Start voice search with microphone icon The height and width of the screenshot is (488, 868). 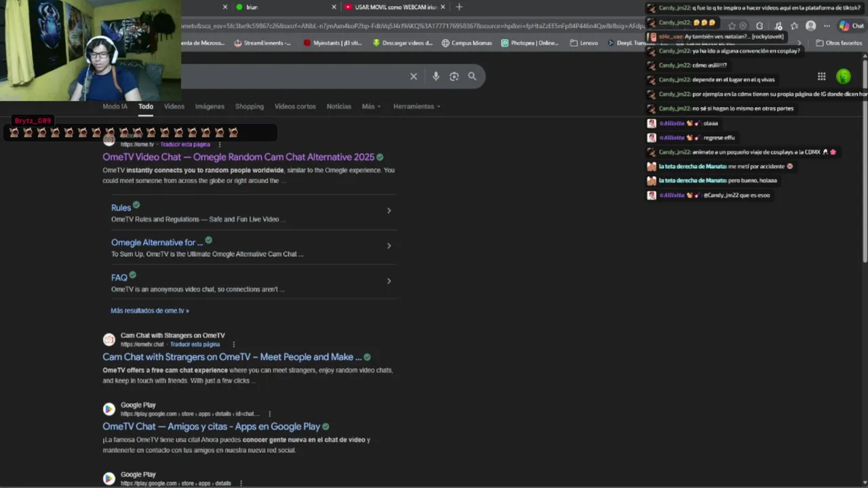click(436, 77)
